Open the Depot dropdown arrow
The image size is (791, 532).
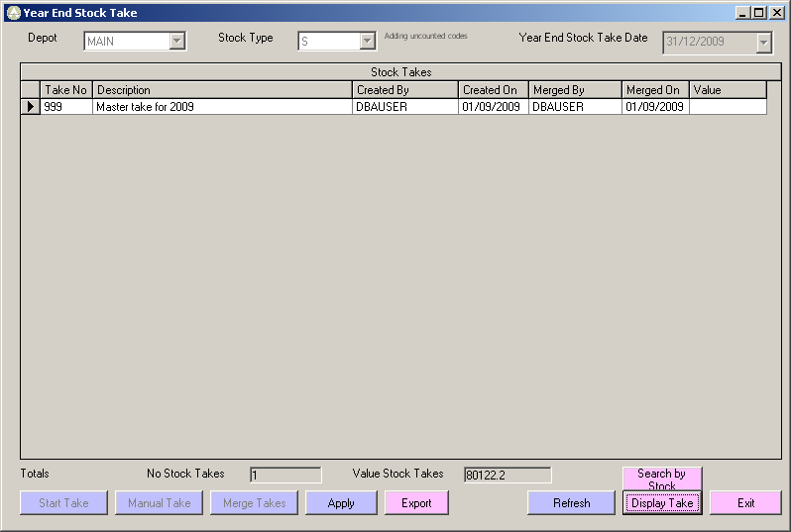tap(177, 42)
